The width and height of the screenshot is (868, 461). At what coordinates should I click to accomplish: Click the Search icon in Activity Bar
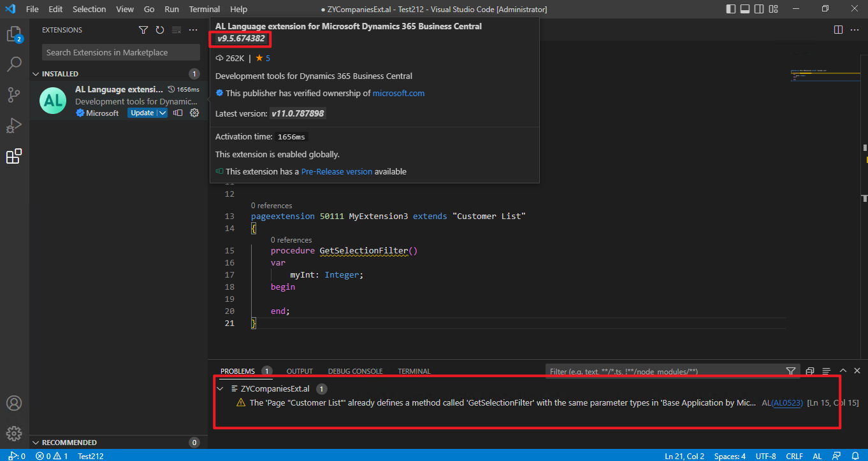tap(14, 64)
